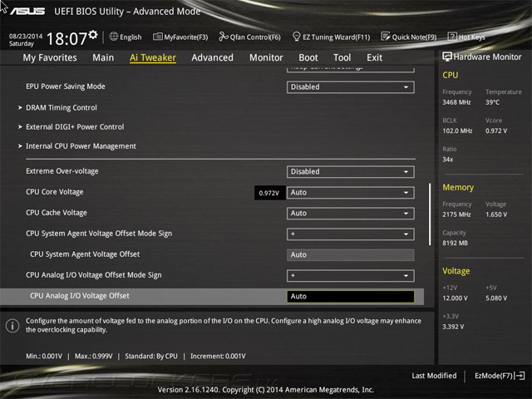Select CPU Core Voltage label

pos(55,192)
